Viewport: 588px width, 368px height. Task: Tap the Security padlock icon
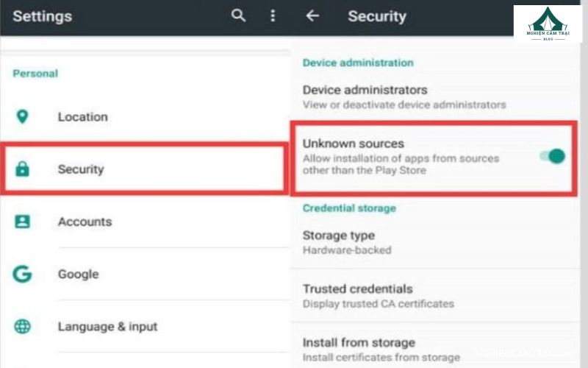pos(22,169)
